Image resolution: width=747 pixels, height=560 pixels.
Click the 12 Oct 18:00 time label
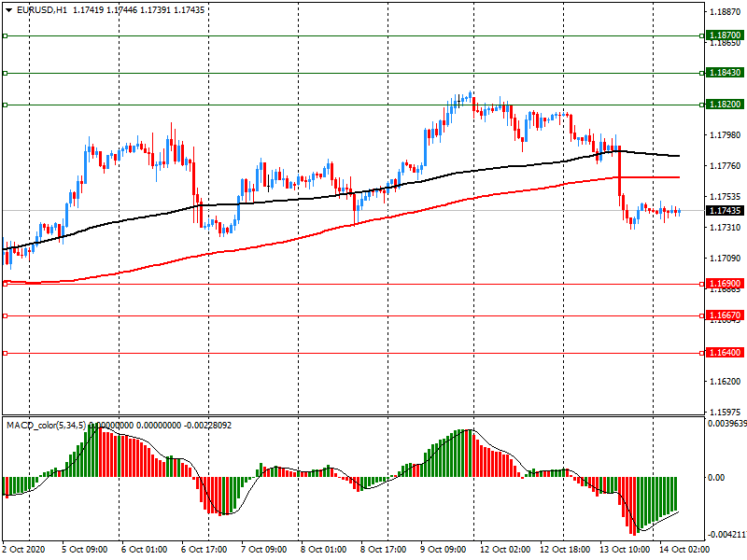point(565,550)
